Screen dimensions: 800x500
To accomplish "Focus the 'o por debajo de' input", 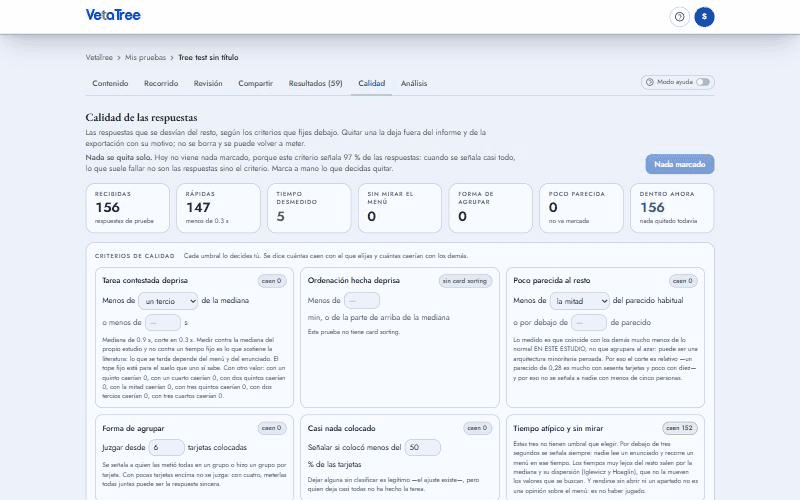I will click(x=589, y=322).
